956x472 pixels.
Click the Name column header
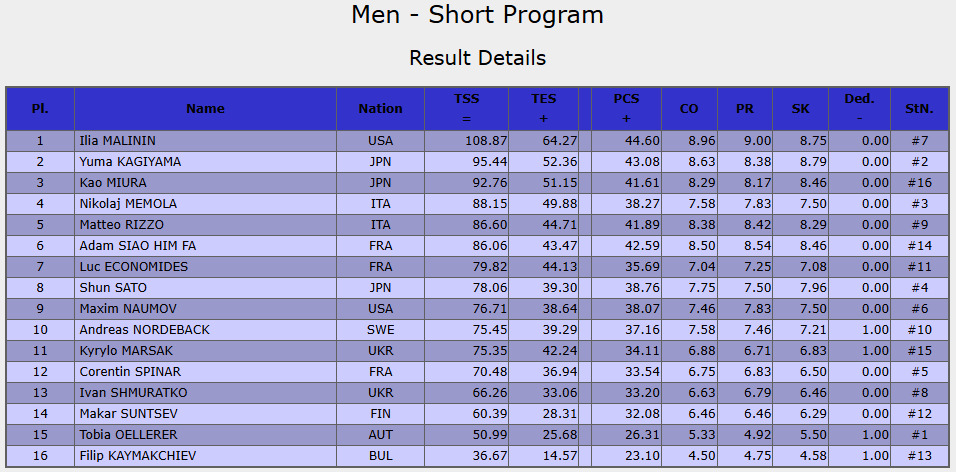point(205,109)
